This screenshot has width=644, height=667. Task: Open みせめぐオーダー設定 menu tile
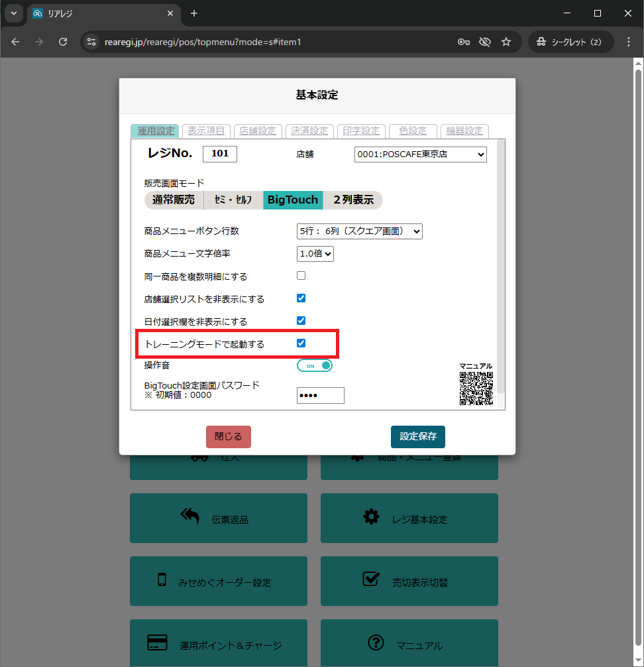tap(219, 581)
